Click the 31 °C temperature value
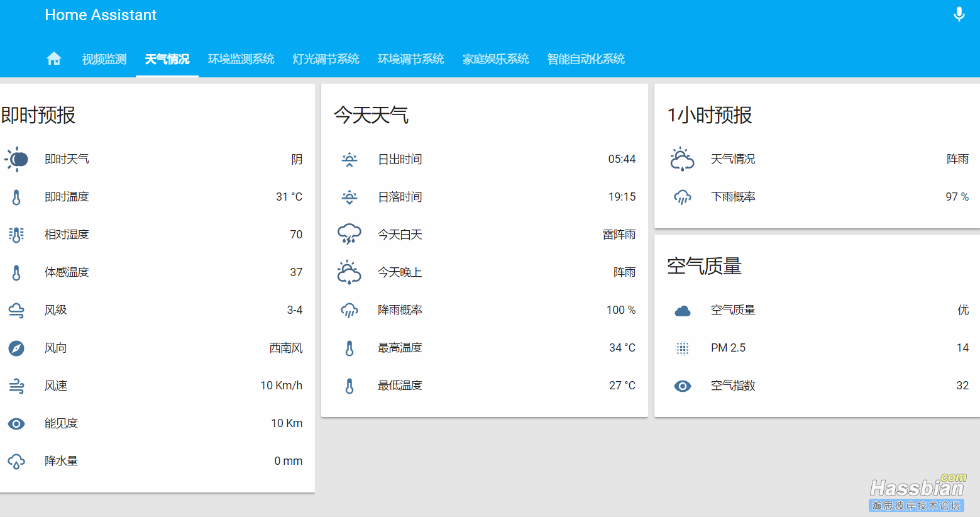Viewport: 980px width, 517px height. click(x=289, y=197)
